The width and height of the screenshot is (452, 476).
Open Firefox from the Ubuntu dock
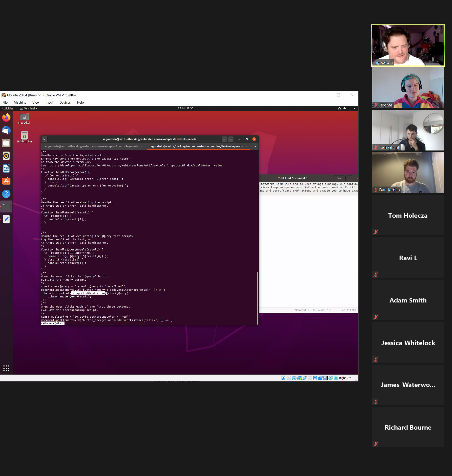pyautogui.click(x=6, y=118)
